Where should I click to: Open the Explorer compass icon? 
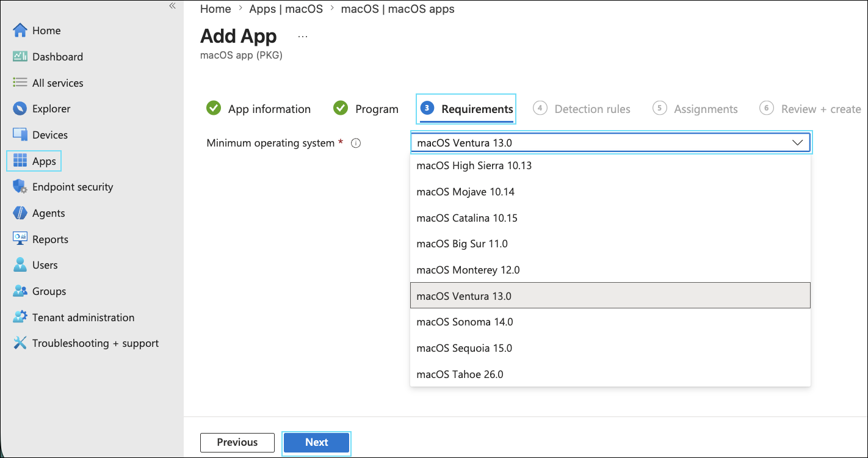tap(20, 109)
